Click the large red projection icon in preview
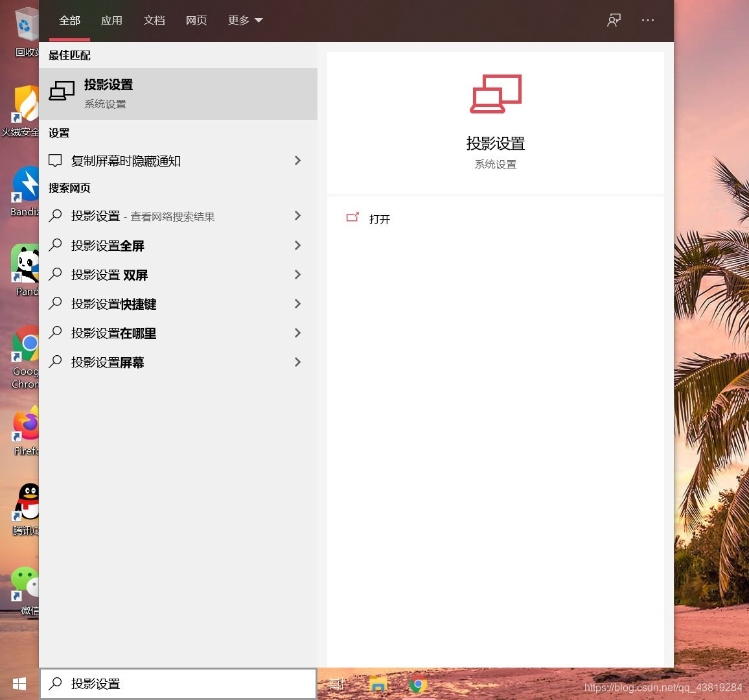This screenshot has width=749, height=700. click(496, 93)
